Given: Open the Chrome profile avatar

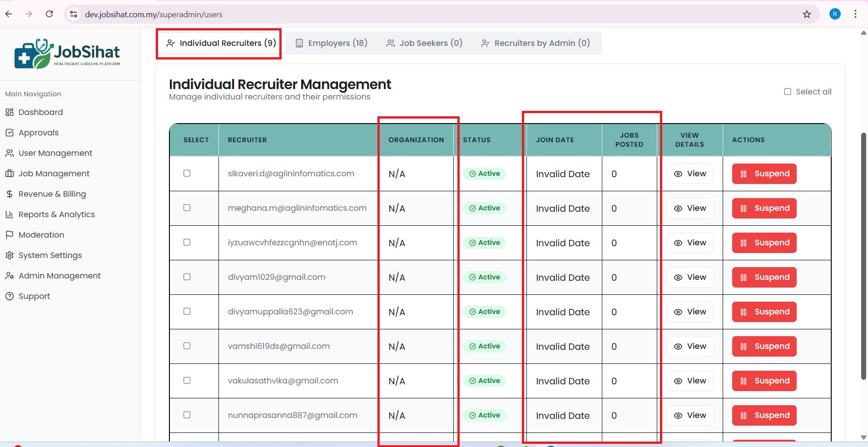Looking at the screenshot, I should point(834,14).
